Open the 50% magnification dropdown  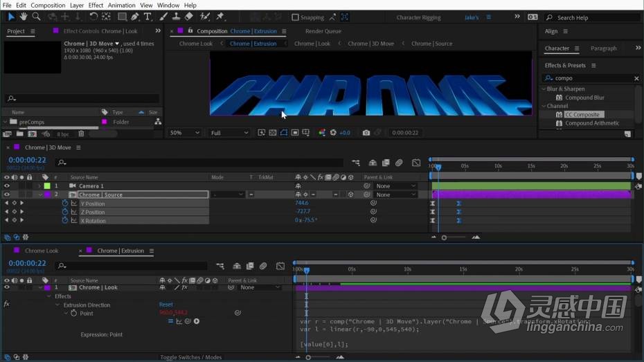[x=184, y=133]
